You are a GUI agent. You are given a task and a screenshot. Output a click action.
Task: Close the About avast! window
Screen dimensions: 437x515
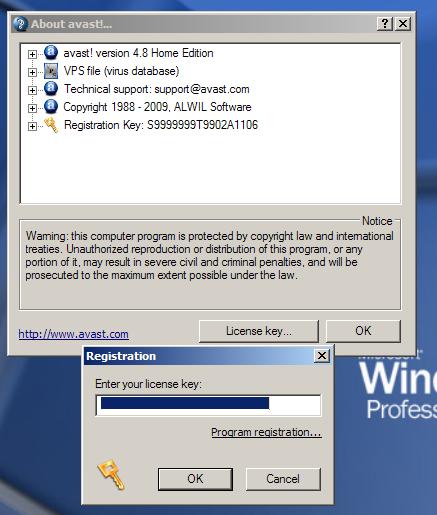[403, 24]
